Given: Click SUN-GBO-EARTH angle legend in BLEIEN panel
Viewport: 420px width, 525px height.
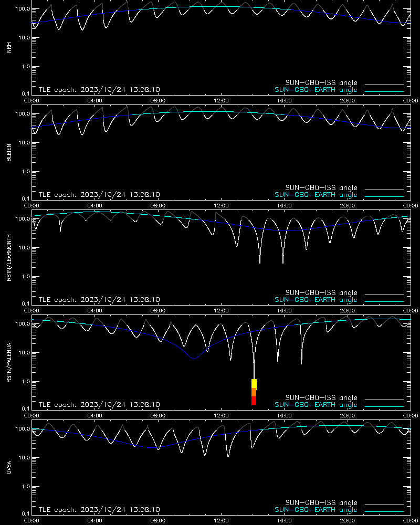Looking at the screenshot, I should click(x=316, y=195).
